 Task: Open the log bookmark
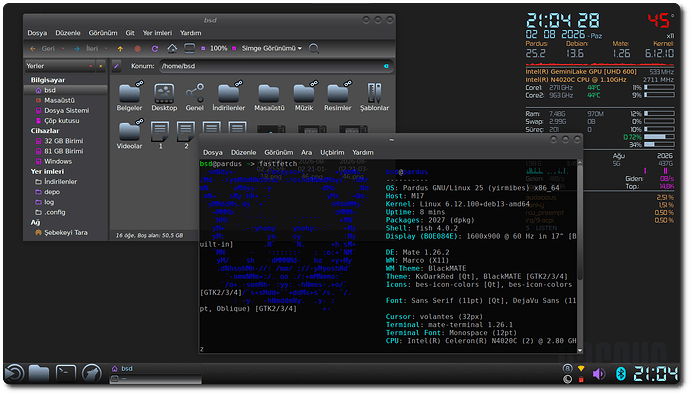tap(66, 202)
